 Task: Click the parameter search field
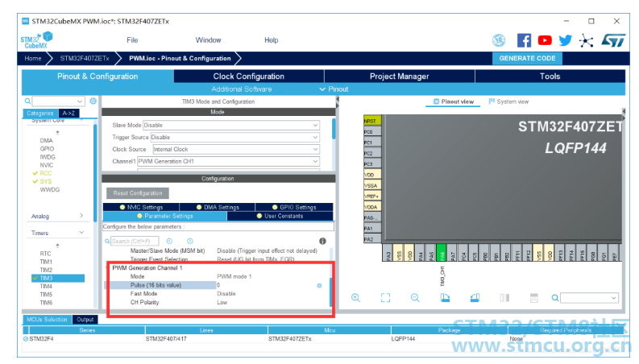(135, 241)
